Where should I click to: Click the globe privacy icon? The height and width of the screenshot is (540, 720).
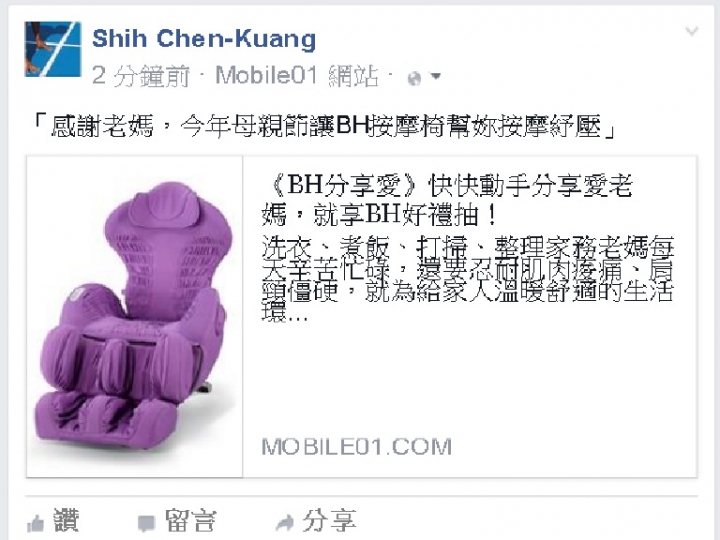click(414, 79)
